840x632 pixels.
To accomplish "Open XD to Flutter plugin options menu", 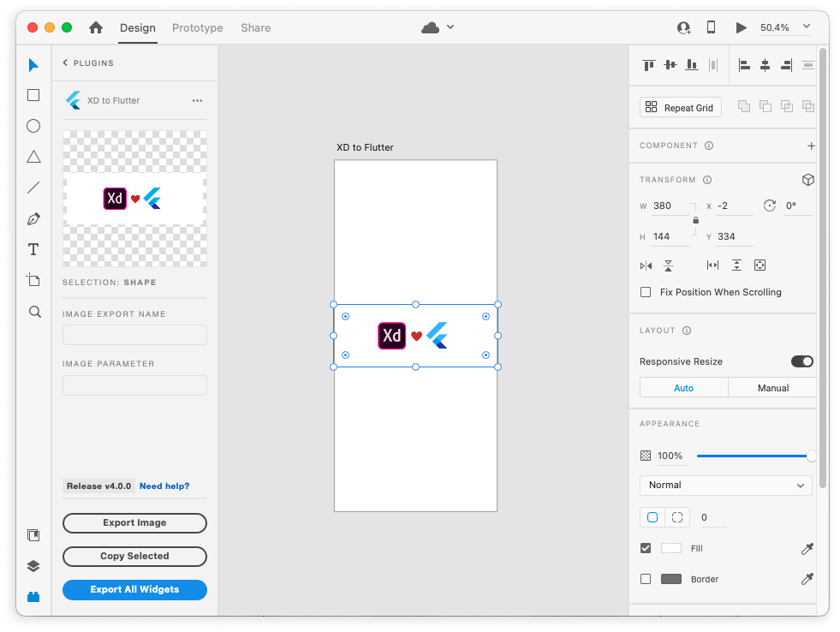I will (x=197, y=101).
